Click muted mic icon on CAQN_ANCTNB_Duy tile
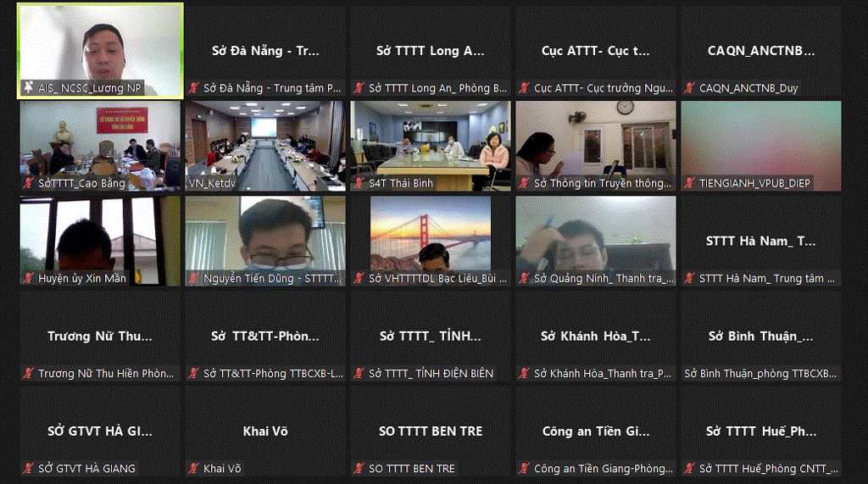This screenshot has width=868, height=484. 690,87
